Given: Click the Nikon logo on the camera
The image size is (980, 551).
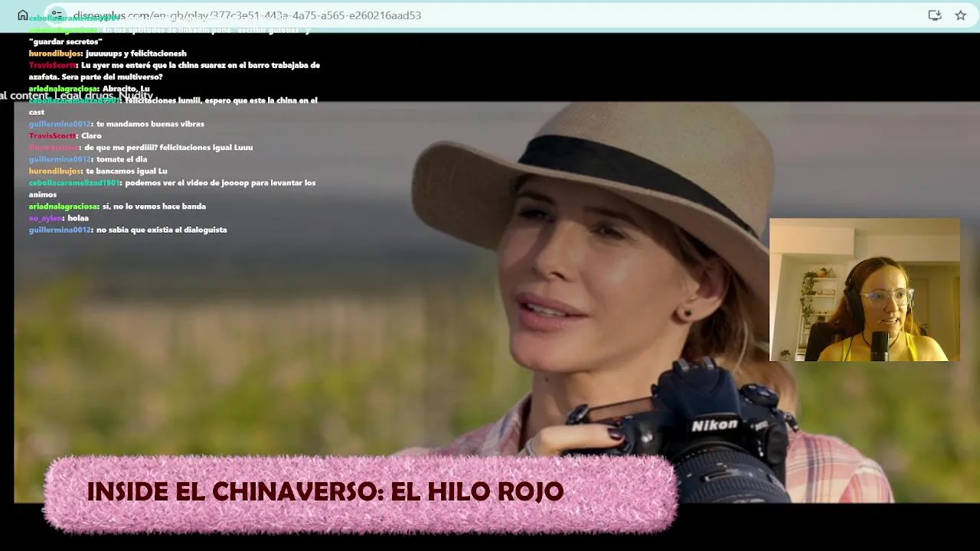Looking at the screenshot, I should click(714, 425).
